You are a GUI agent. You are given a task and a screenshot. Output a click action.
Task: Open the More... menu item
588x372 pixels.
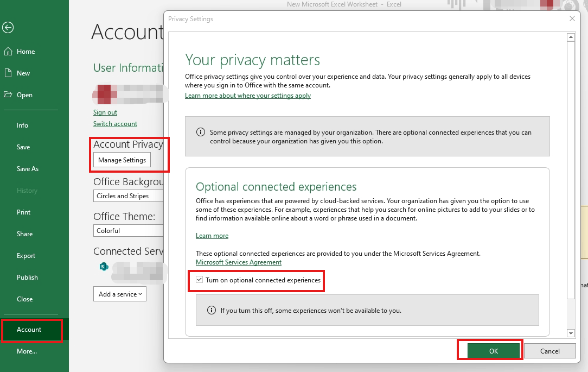(27, 351)
